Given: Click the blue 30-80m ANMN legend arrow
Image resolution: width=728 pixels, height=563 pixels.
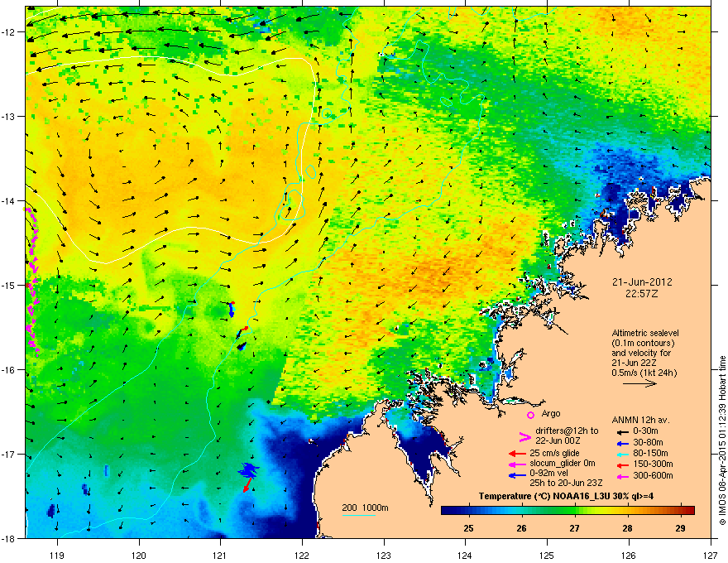Looking at the screenshot, I should (622, 443).
